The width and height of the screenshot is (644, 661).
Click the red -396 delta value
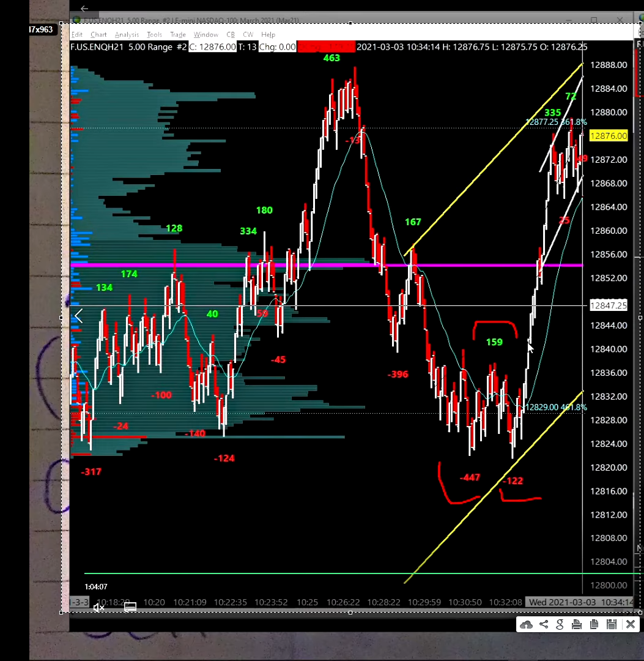point(398,374)
